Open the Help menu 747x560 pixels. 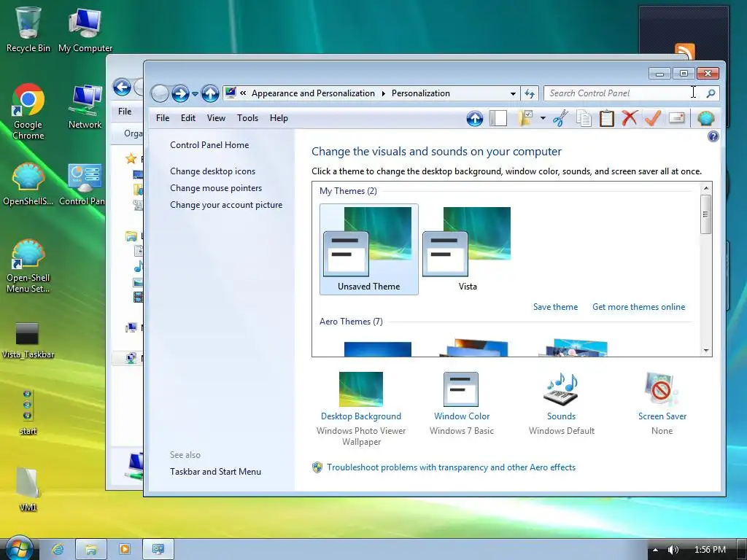279,118
